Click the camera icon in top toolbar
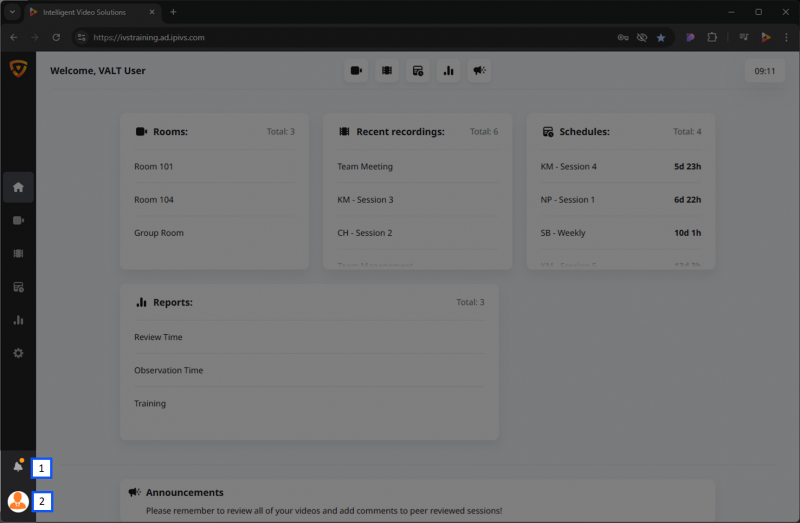This screenshot has width=800, height=523. point(356,70)
